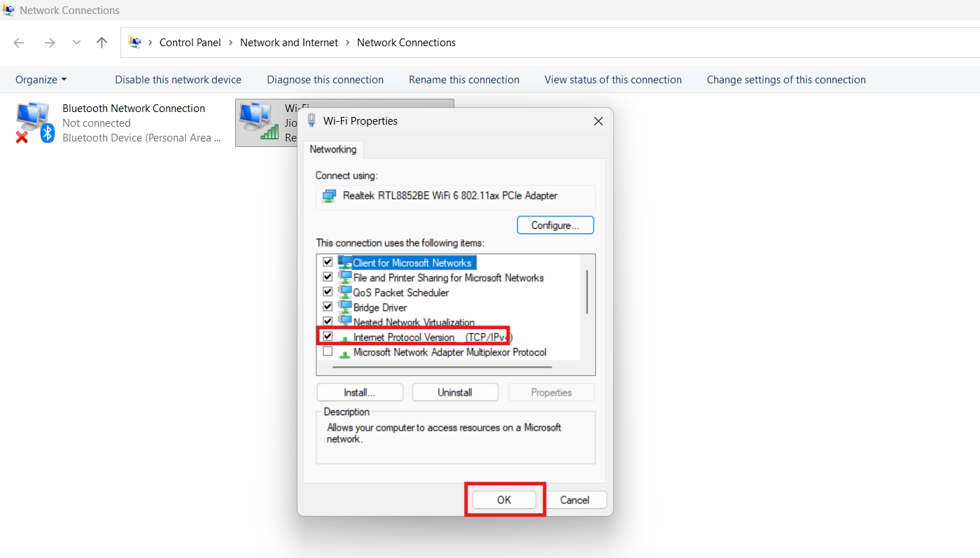Click Change settings of this connection
The image size is (980, 558).
coord(786,80)
